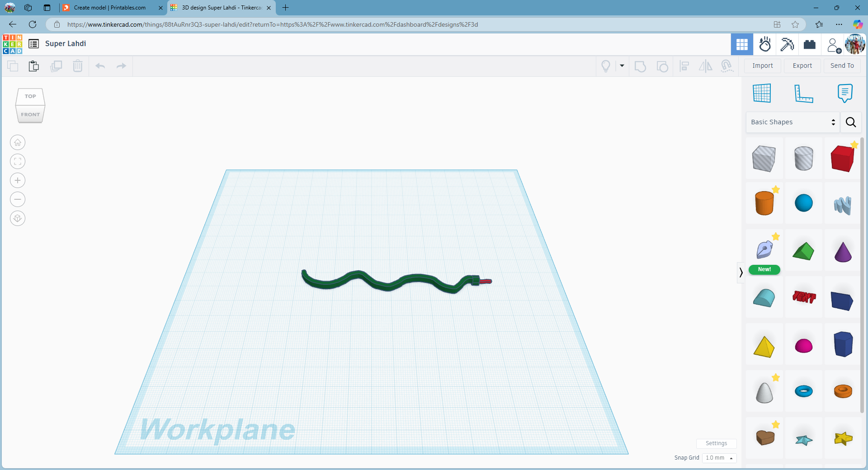Select the Ruler tool

[804, 93]
